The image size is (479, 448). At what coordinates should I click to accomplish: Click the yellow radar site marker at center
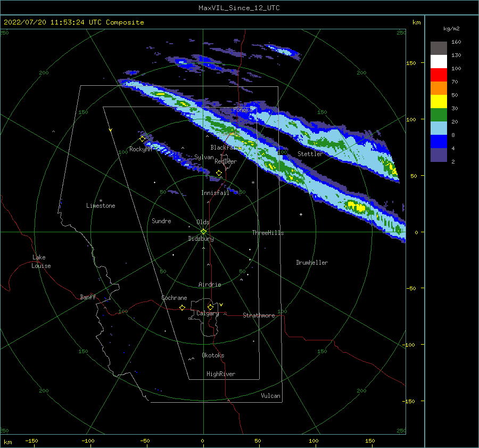[203, 232]
